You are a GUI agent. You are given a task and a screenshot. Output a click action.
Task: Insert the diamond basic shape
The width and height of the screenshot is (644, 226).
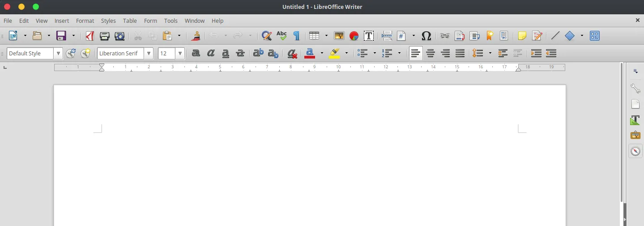point(570,36)
